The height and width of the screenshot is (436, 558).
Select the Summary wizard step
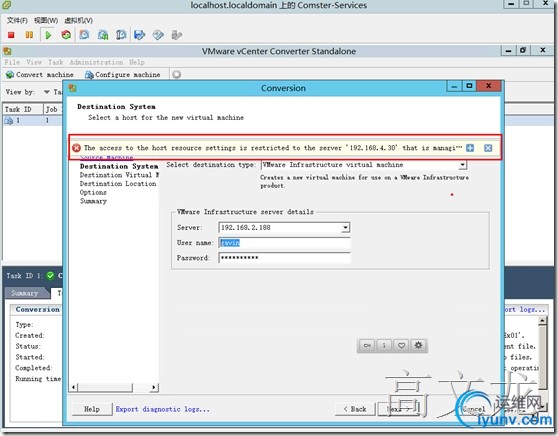pos(93,201)
